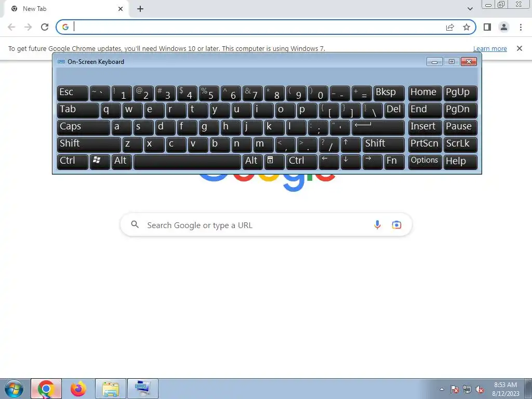Screen dimensions: 532x399
Task: Open On-Screen Keyboard Options
Action: point(425,162)
